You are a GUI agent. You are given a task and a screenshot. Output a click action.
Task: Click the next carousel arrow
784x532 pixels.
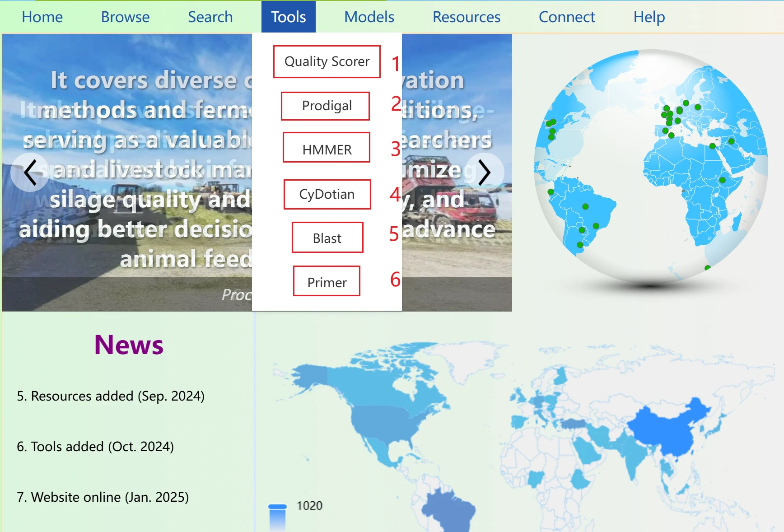coord(485,172)
